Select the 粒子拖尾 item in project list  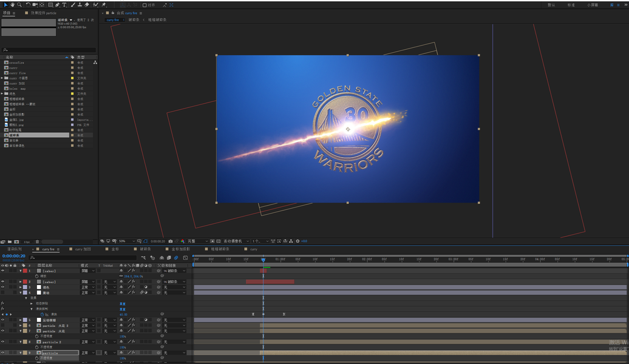(15, 130)
